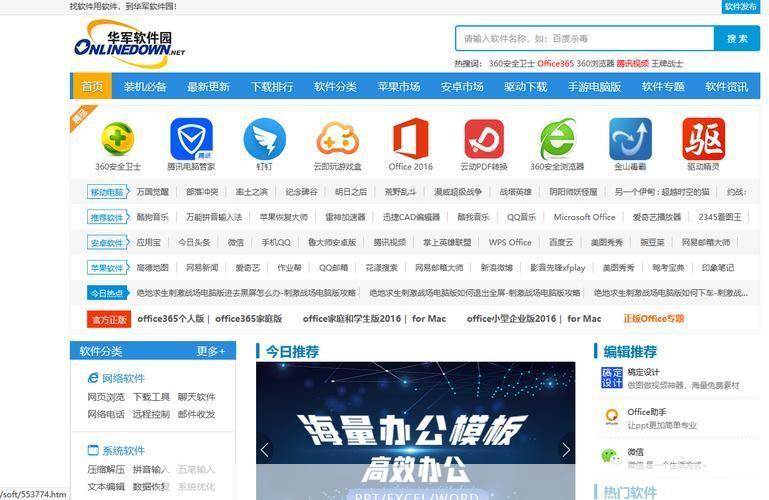Select the 360安全浏览器 icon
This screenshot has height=500, width=769.
(x=557, y=140)
